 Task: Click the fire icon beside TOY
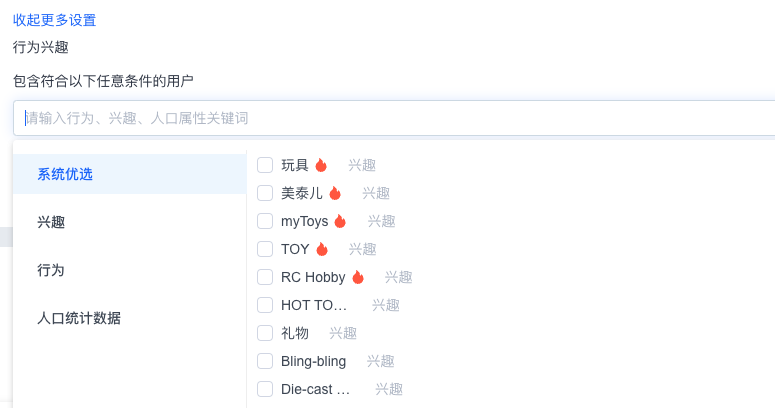(x=322, y=249)
